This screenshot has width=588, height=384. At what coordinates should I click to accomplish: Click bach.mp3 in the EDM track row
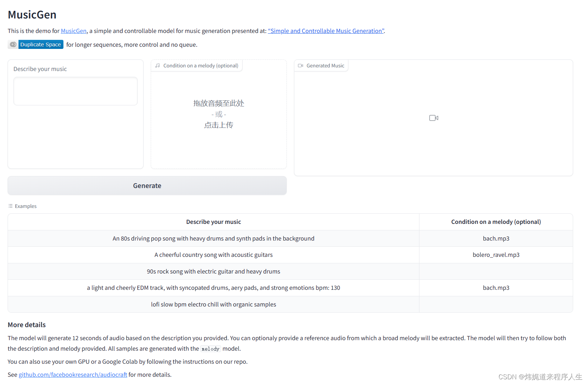496,288
